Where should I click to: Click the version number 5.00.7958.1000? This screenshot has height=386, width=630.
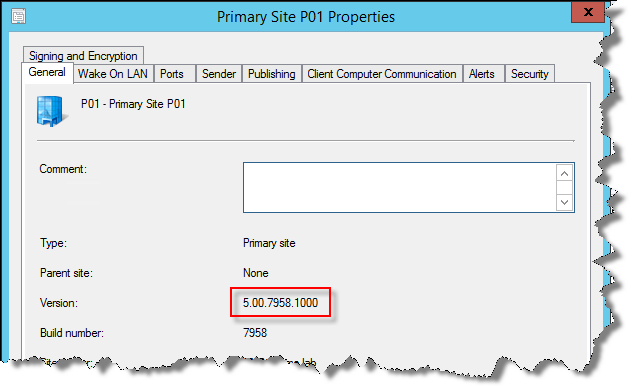click(280, 302)
